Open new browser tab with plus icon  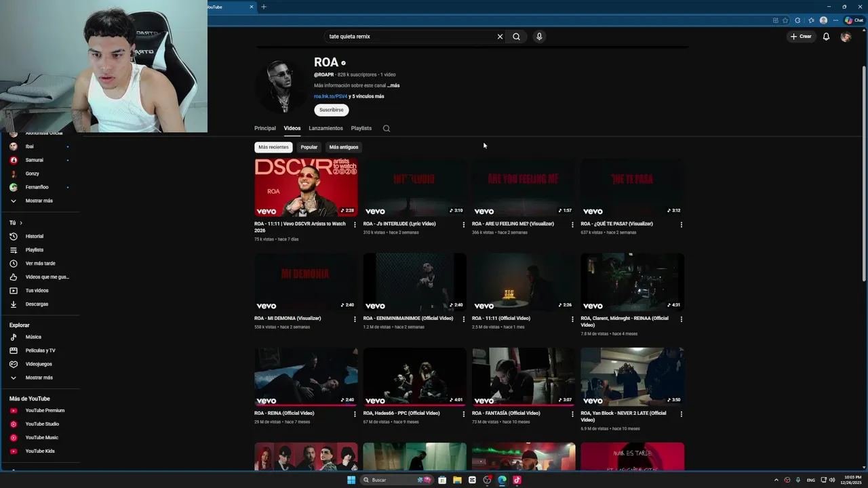[x=264, y=7]
